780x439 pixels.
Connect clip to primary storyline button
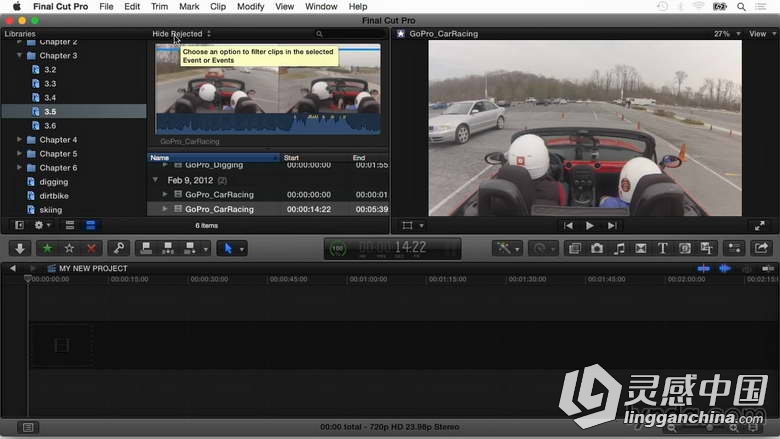[x=146, y=248]
